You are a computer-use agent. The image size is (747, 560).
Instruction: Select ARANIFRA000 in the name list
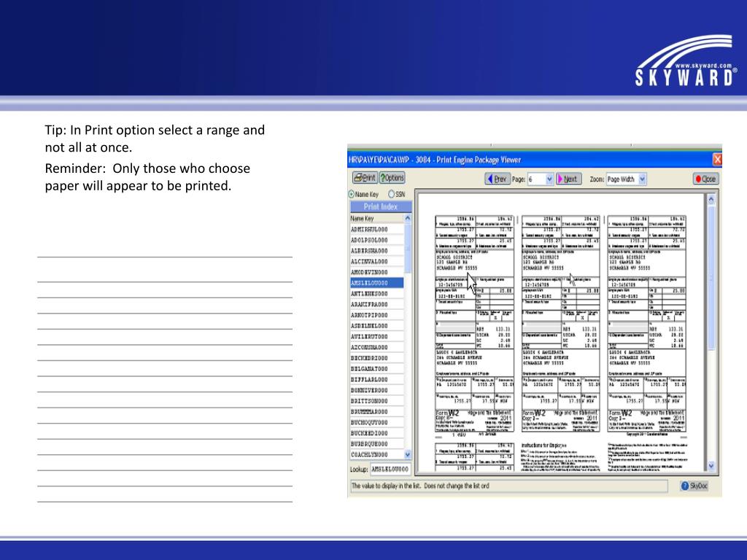(x=377, y=304)
